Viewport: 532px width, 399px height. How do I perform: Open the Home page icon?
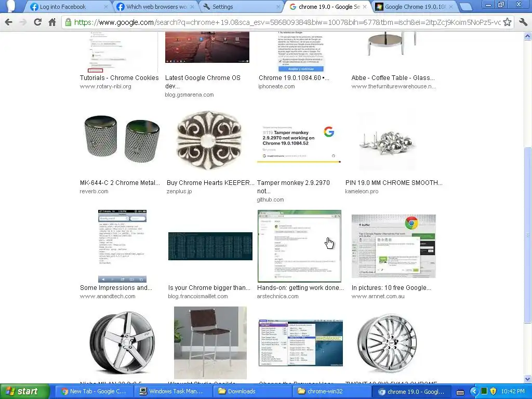[x=52, y=22]
